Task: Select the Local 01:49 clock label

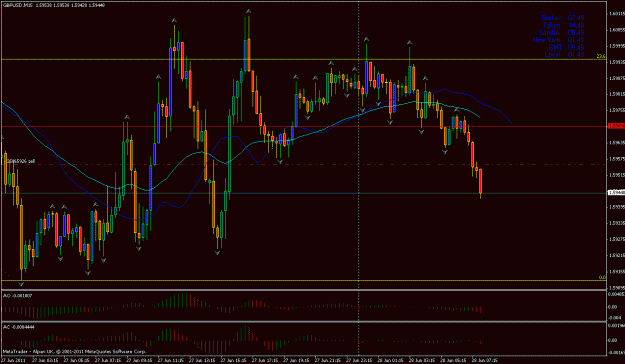Action: click(x=564, y=54)
